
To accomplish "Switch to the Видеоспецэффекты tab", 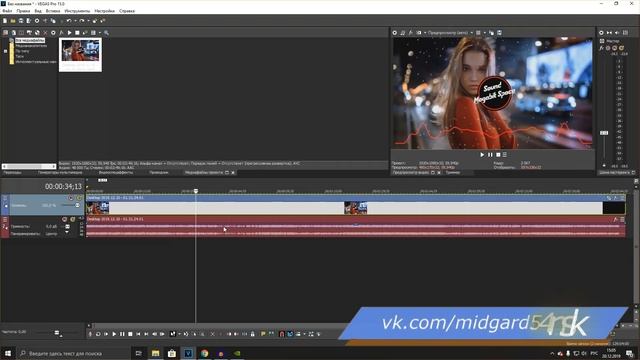I will (x=116, y=173).
